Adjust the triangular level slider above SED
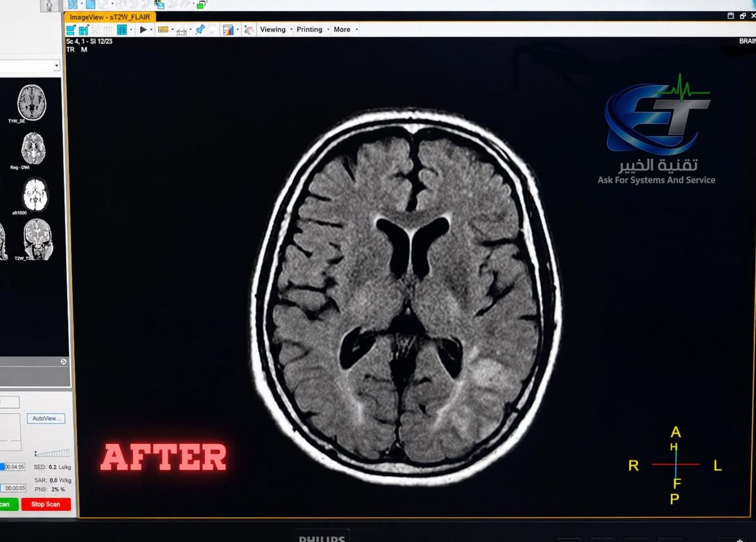756x542 pixels. point(53,453)
